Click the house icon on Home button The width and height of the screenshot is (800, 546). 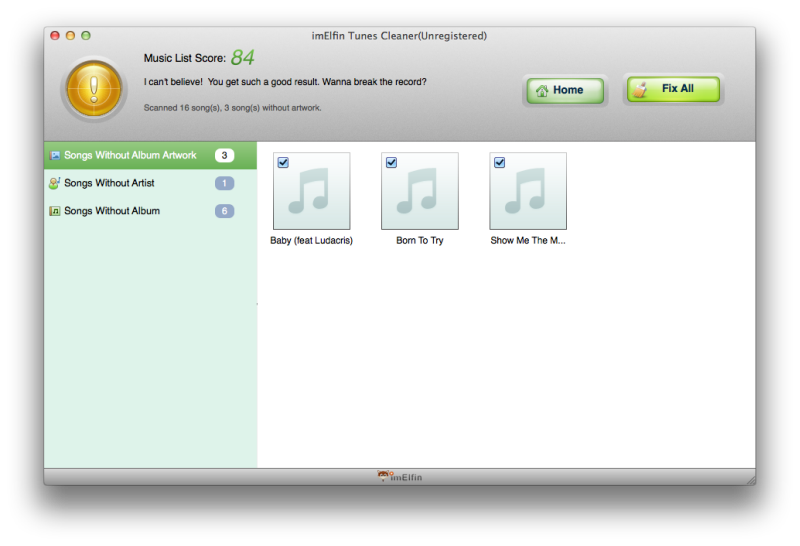[542, 90]
